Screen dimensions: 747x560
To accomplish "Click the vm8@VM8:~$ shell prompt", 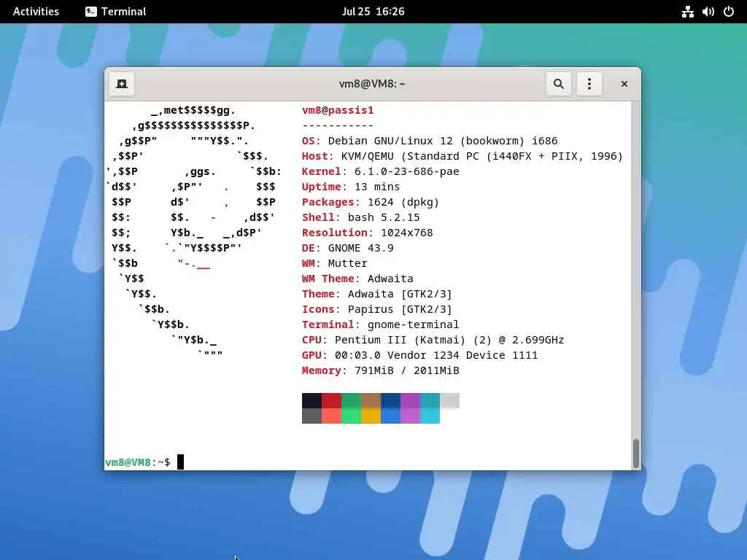I will (138, 462).
